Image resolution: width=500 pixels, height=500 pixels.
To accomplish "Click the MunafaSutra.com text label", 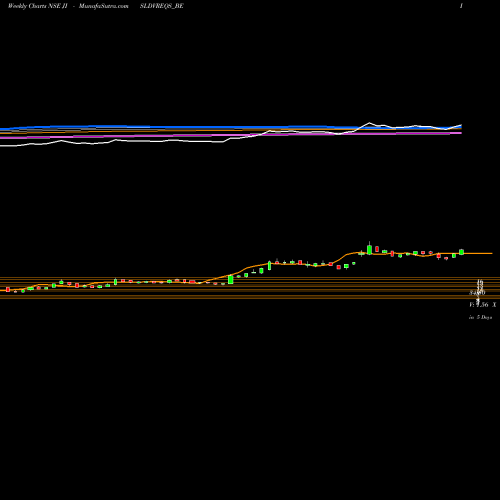I will coord(104,6).
